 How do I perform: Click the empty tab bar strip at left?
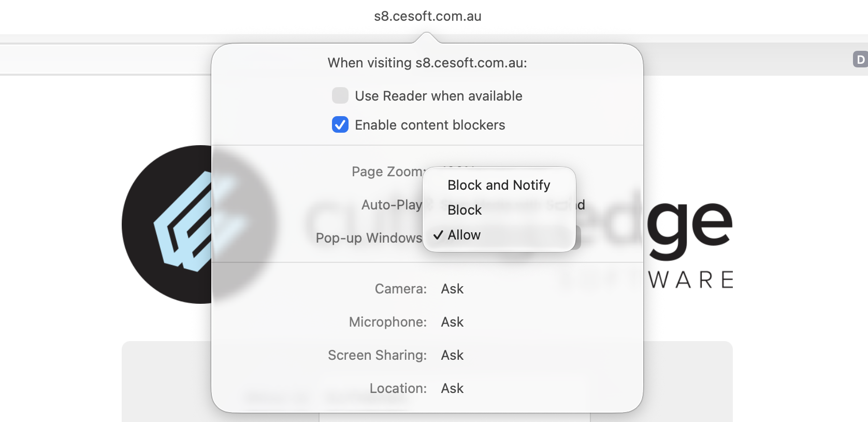click(104, 59)
